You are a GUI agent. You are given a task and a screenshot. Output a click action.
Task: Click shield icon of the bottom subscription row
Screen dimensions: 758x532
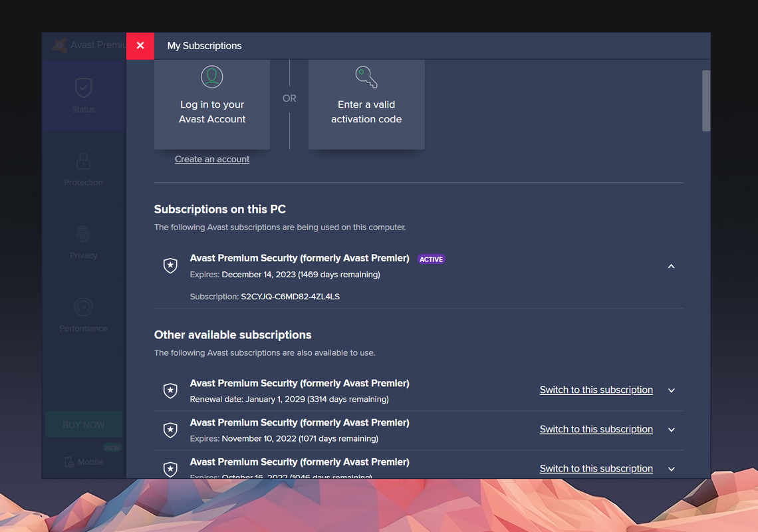click(x=170, y=469)
